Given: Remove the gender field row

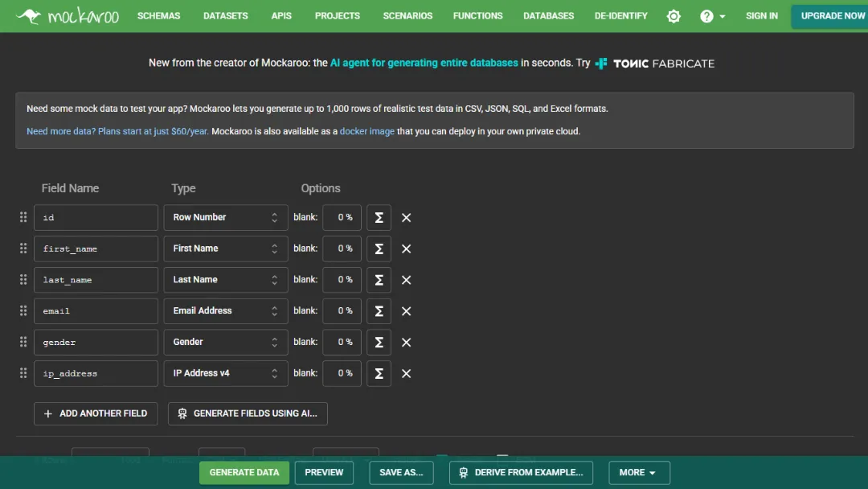Looking at the screenshot, I should click(407, 343).
